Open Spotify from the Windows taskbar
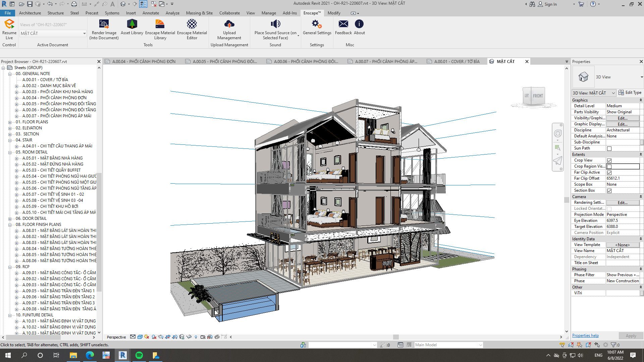 point(139,355)
